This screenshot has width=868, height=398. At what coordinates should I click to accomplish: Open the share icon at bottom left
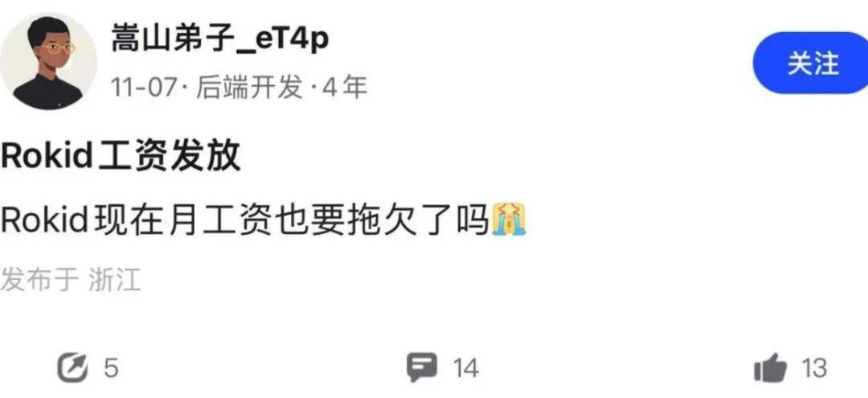[x=73, y=368]
